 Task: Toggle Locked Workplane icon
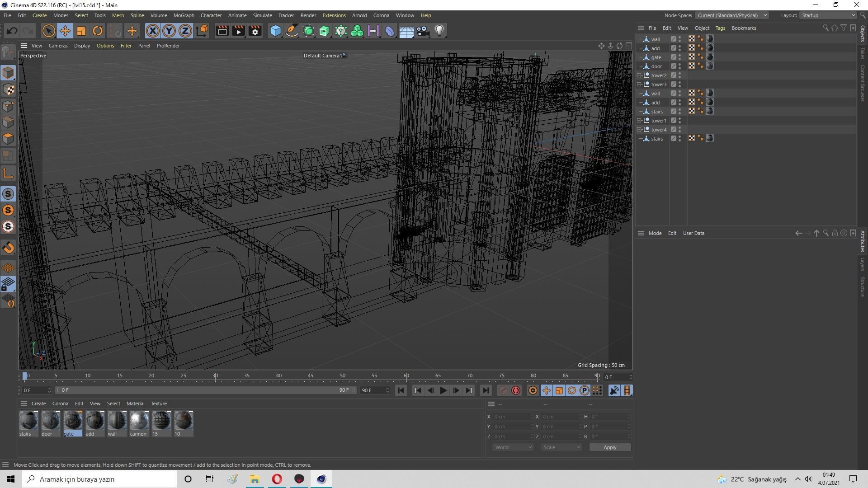tap(8, 284)
